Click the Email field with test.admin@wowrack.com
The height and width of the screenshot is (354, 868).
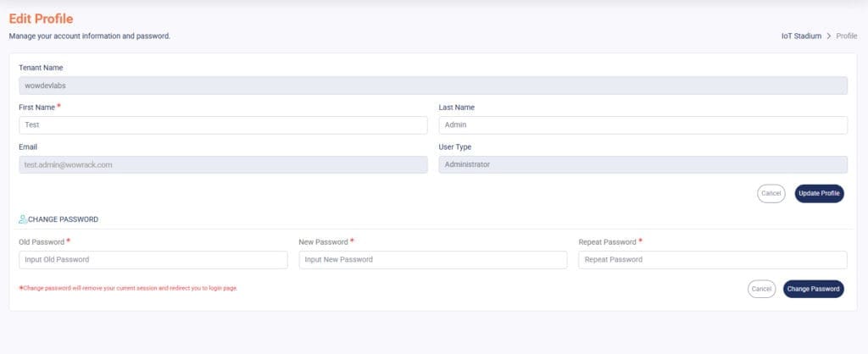223,165
